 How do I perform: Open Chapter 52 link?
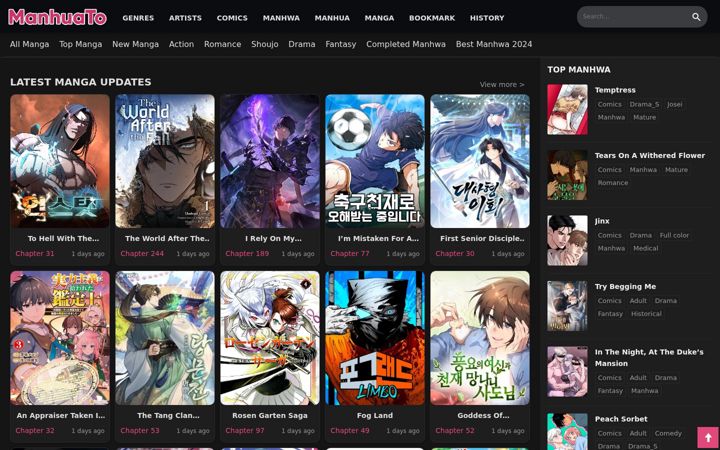pos(455,430)
